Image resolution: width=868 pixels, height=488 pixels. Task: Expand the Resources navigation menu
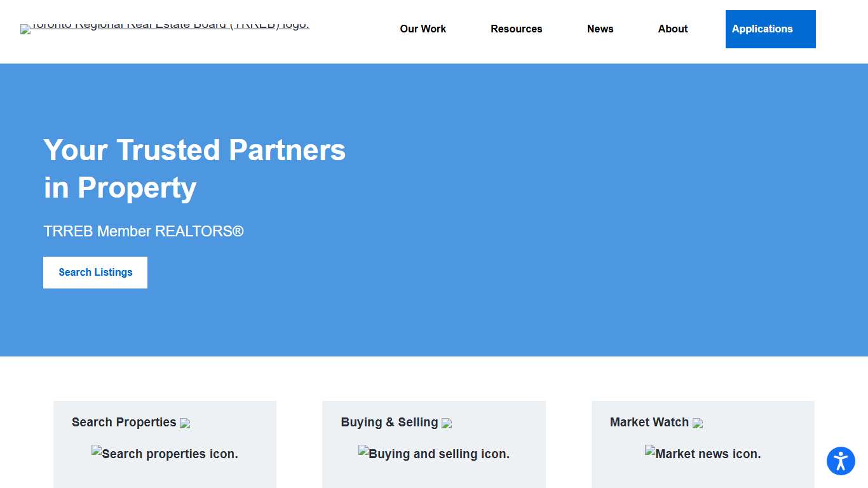tap(517, 29)
